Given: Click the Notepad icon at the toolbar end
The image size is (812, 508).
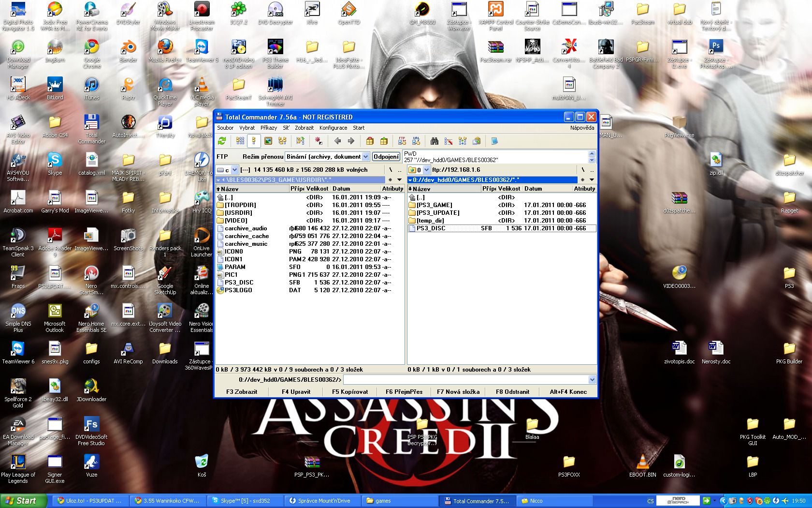Looking at the screenshot, I should click(x=494, y=141).
